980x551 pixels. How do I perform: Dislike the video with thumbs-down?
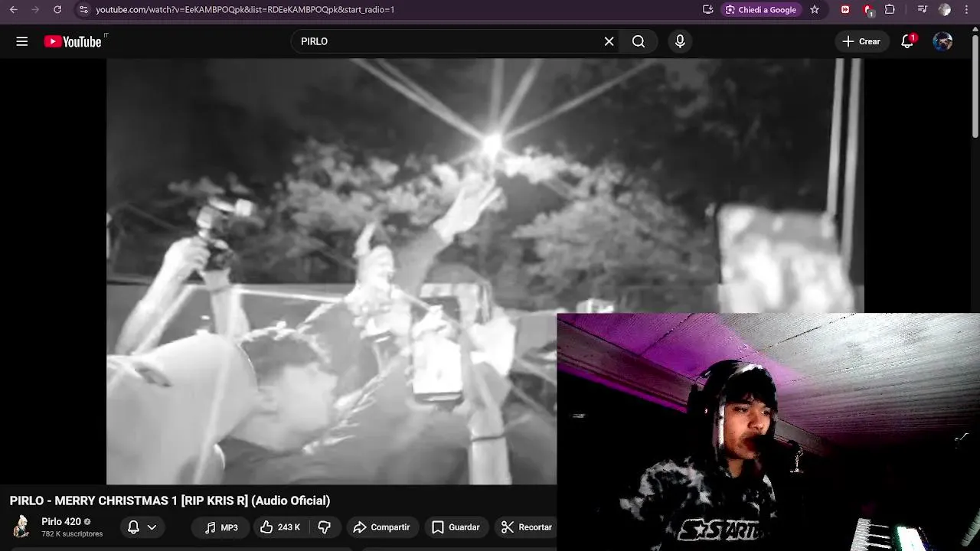pyautogui.click(x=325, y=527)
